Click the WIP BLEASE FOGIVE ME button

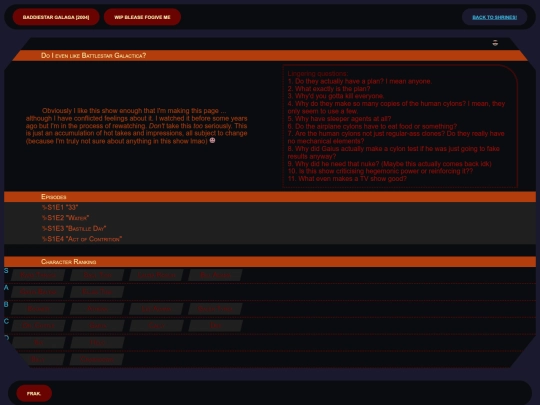142,17
